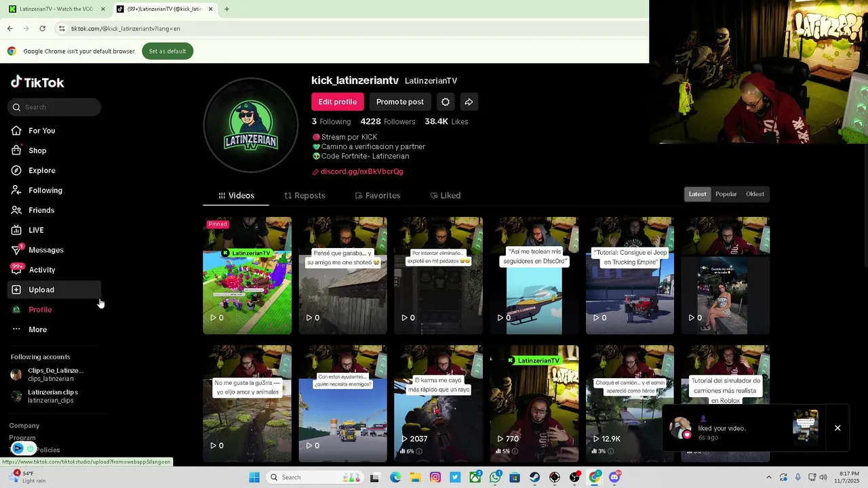This screenshot has width=868, height=488.
Task: Open the 3 Following list
Action: (331, 121)
